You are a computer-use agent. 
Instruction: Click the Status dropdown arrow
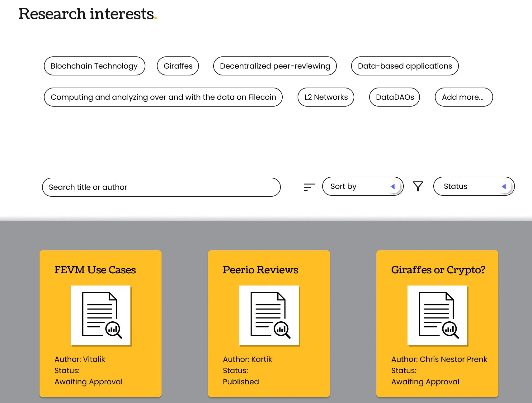[504, 186]
